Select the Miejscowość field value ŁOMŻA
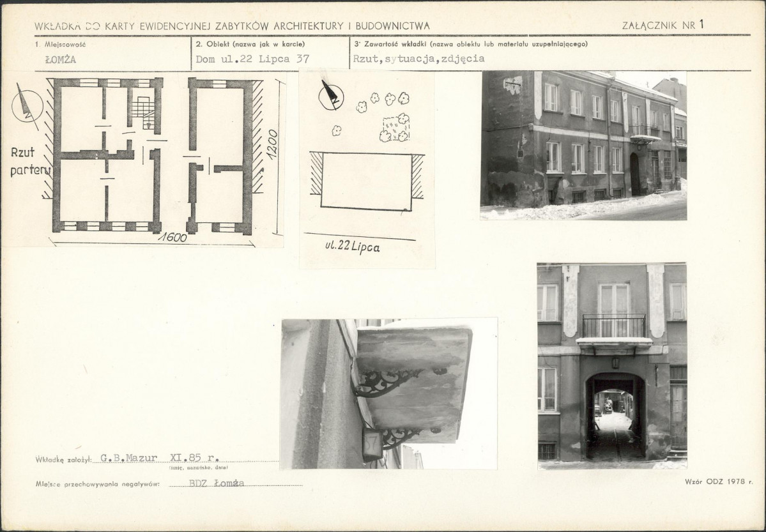Screen dimensions: 766x532 [x=60, y=59]
